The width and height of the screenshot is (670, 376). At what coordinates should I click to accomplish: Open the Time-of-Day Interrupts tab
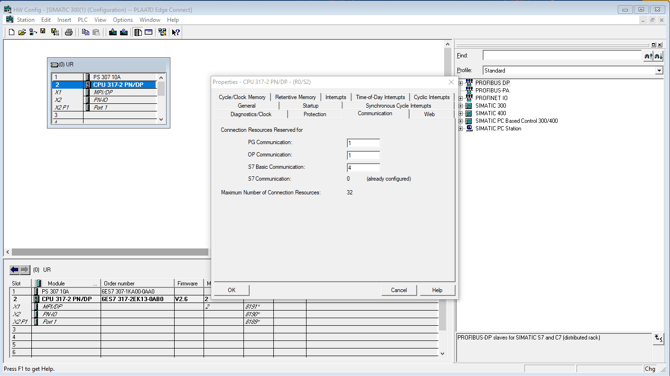coord(380,97)
